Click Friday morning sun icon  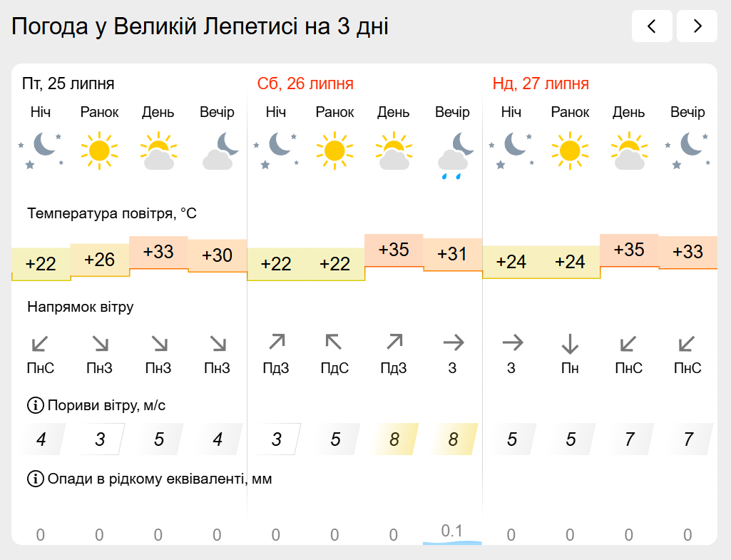pos(99,151)
